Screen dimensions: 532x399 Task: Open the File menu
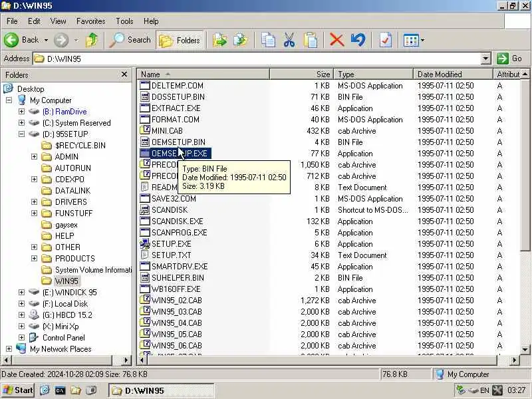[x=12, y=21]
